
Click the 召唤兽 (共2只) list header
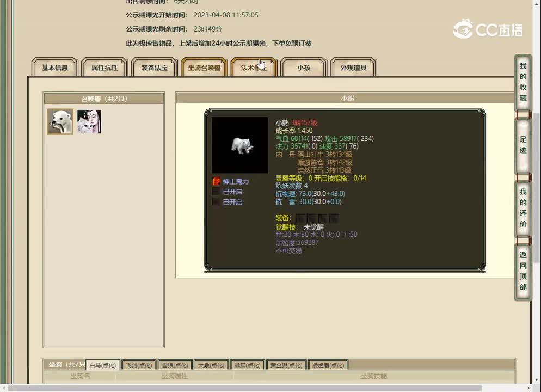104,99
